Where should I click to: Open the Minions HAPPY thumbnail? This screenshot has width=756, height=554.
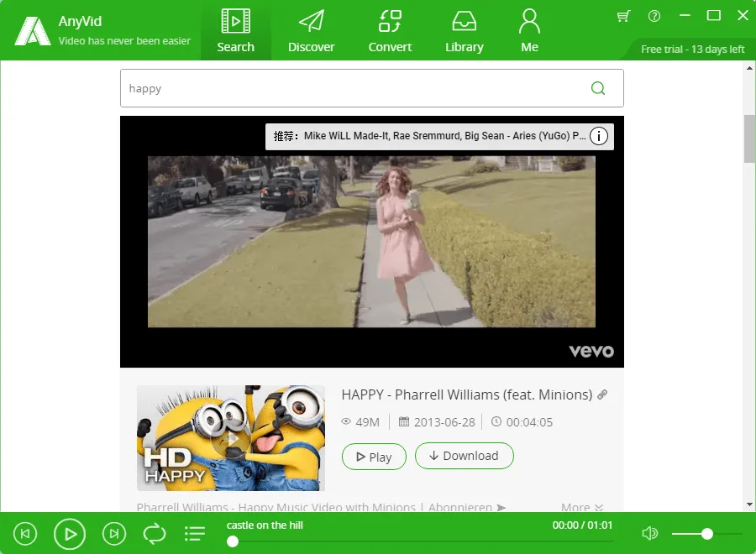point(230,438)
